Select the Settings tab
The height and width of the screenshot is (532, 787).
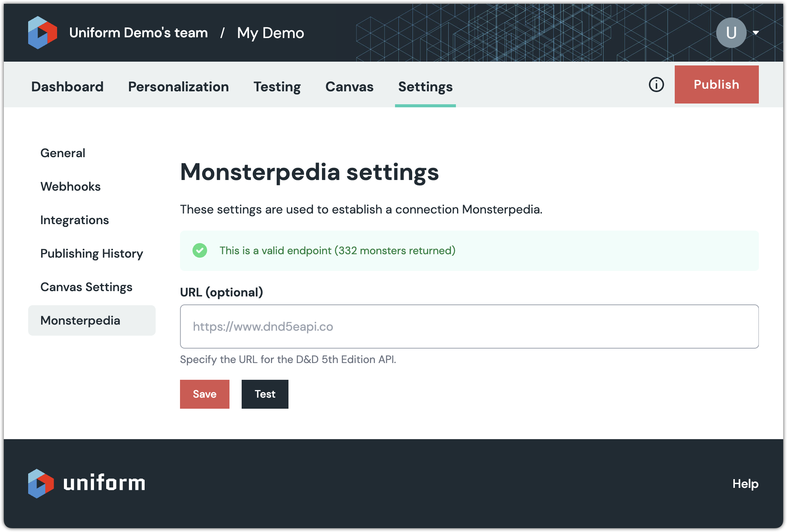point(425,87)
